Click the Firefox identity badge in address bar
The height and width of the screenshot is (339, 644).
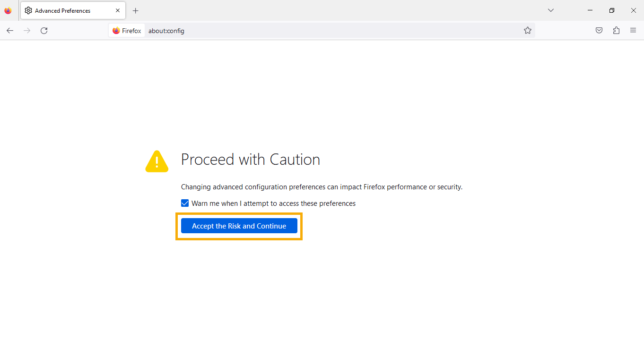127,31
